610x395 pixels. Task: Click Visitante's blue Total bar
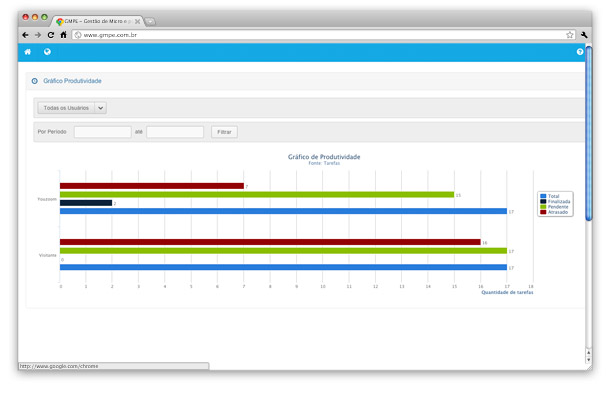283,267
